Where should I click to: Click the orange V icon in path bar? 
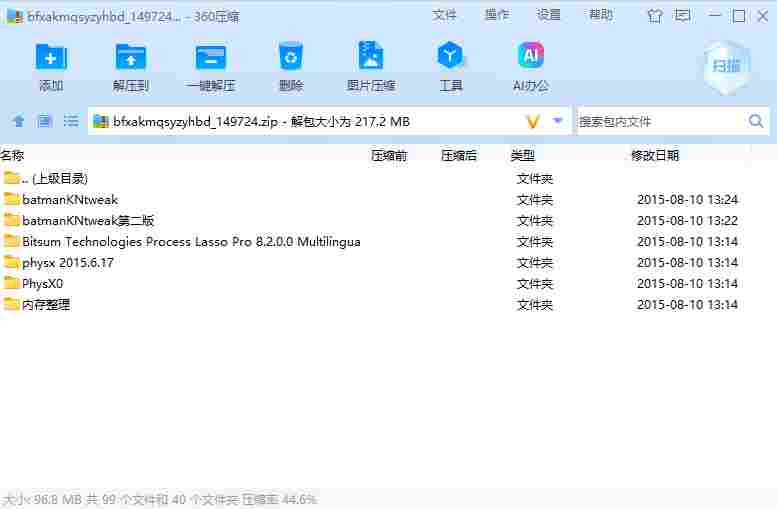pyautogui.click(x=533, y=121)
